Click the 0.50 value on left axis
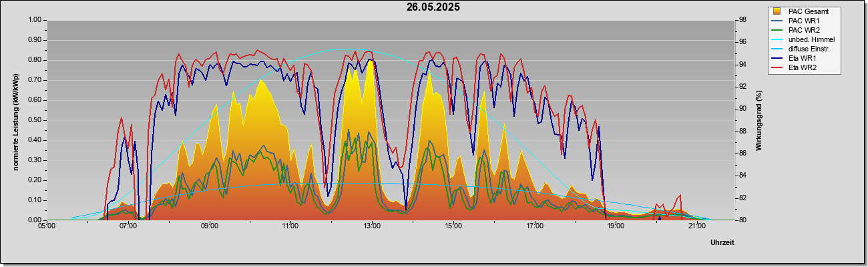The width and height of the screenshot is (868, 267). pos(35,120)
